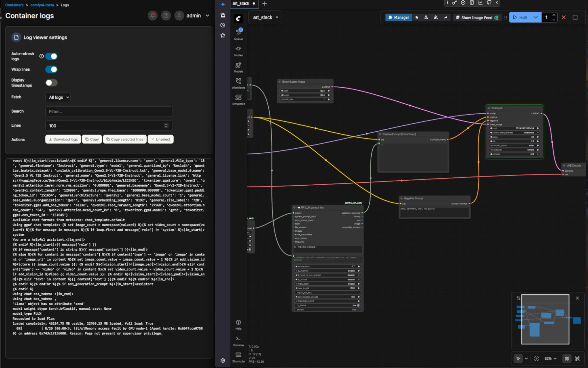Open Portainer notifications bell
The height and width of the screenshot is (368, 588).
tap(153, 15)
